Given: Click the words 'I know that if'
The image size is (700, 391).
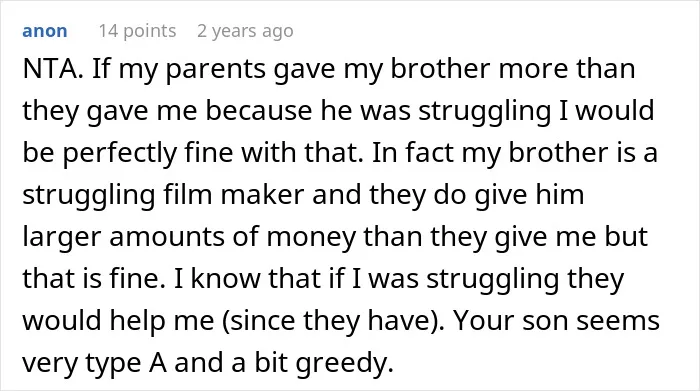Looking at the screenshot, I should (x=259, y=279).
